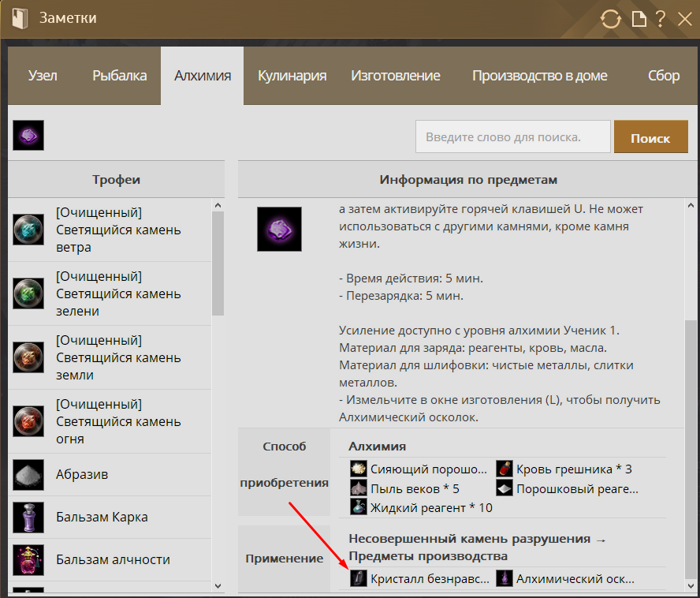Go to Производство в доме tab
Screen dimensions: 700x598
coord(539,76)
